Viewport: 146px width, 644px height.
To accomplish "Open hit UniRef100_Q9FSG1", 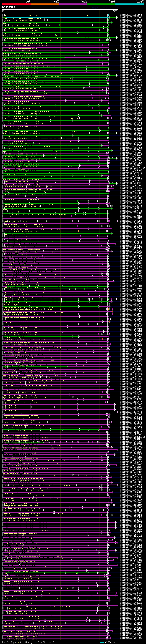I will pyautogui.click(x=131, y=22).
